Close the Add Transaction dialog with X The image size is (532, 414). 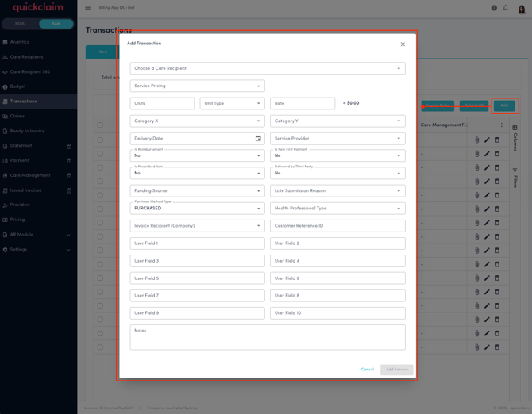click(x=403, y=44)
